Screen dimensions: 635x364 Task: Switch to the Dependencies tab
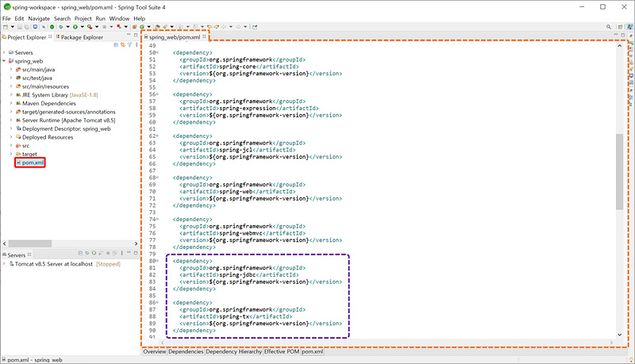click(186, 351)
